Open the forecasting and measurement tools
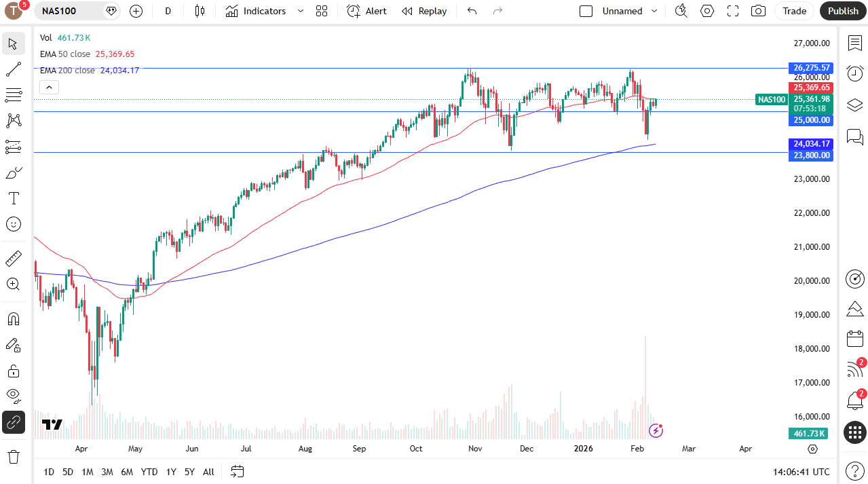This screenshot has width=868, height=484. [x=13, y=147]
